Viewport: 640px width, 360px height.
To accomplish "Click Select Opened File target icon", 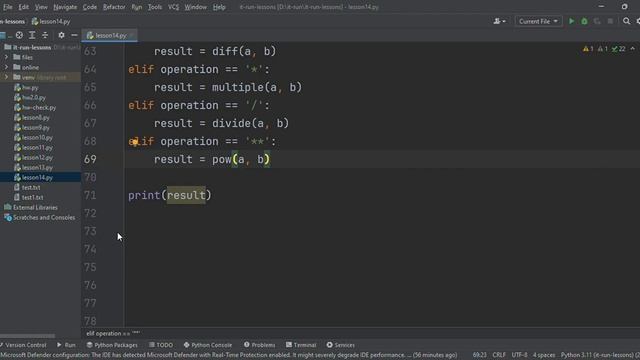I will pyautogui.click(x=19, y=35).
